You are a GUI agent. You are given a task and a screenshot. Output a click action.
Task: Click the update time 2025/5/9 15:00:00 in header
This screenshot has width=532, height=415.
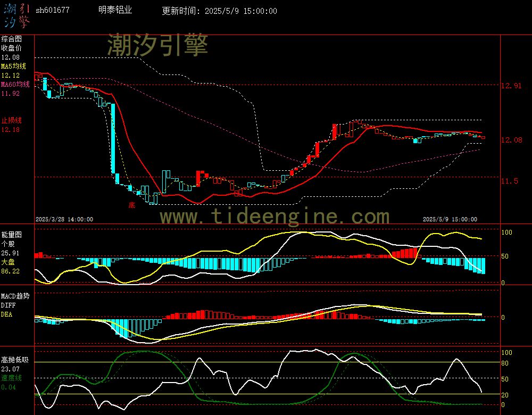tap(241, 11)
